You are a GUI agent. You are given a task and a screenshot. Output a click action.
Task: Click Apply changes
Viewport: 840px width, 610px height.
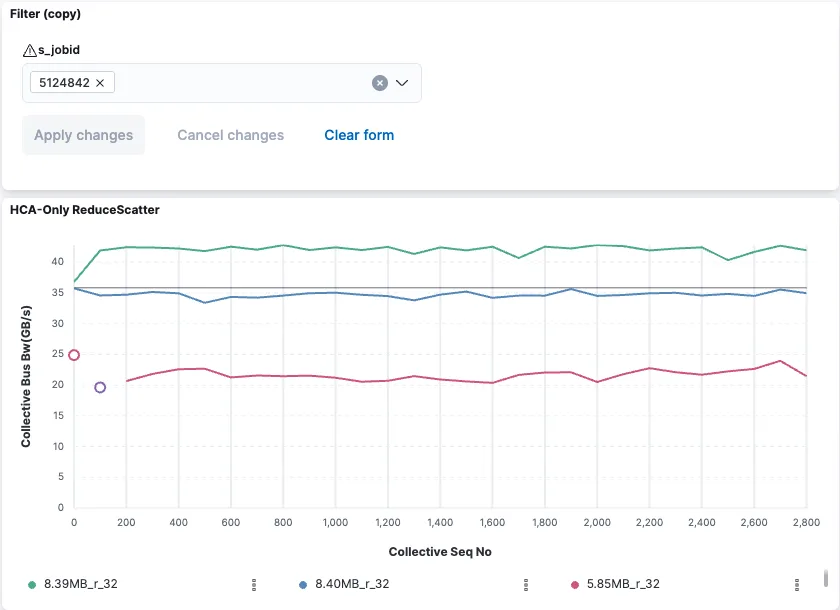[x=83, y=134]
